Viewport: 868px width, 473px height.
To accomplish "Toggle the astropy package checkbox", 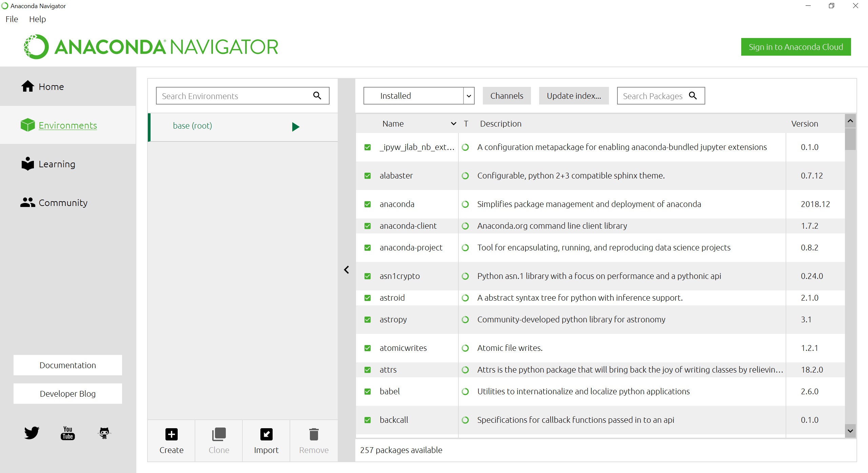I will [368, 320].
